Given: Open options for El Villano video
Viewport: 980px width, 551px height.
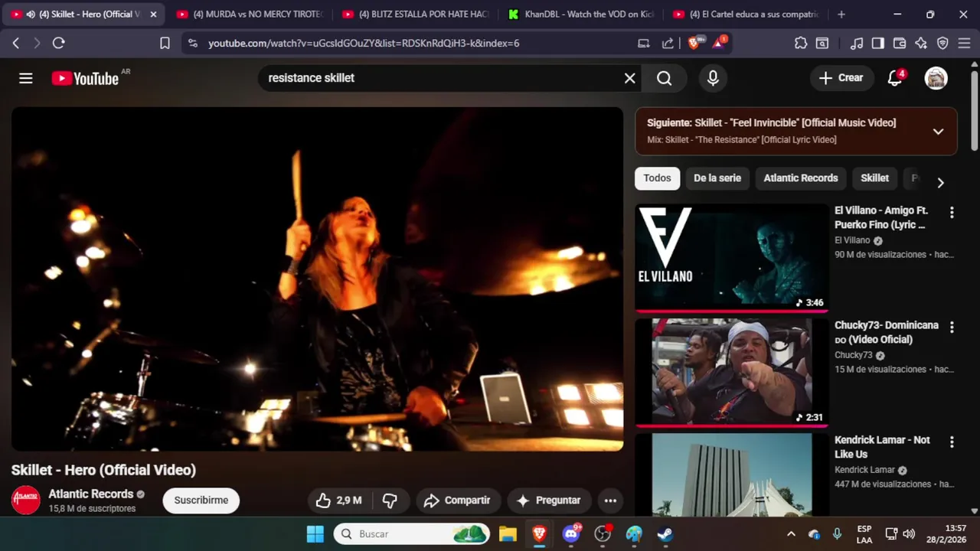Looking at the screenshot, I should pyautogui.click(x=952, y=213).
